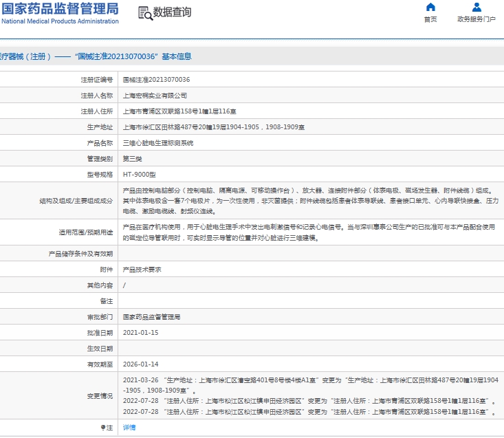Click the National Medical Products Administration subtitle
The width and height of the screenshot is (504, 438).
click(x=60, y=21)
